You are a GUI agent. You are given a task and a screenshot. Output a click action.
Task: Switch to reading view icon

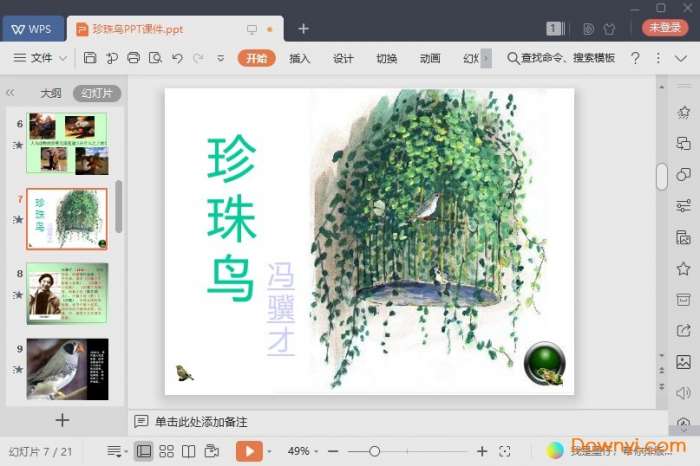189,451
